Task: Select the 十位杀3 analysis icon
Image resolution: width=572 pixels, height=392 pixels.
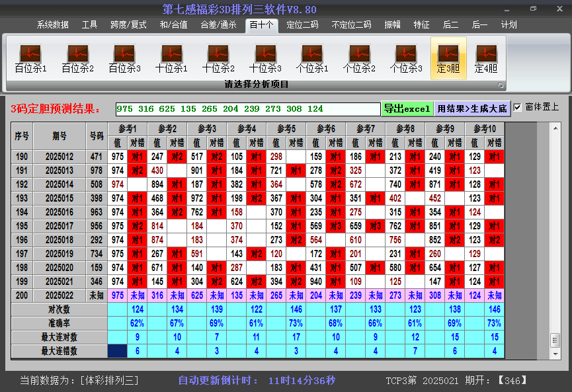Action: point(265,59)
